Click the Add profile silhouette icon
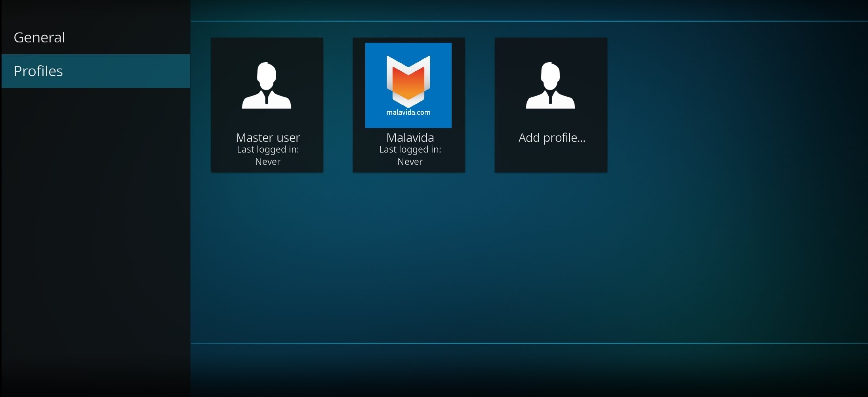 pyautogui.click(x=550, y=85)
